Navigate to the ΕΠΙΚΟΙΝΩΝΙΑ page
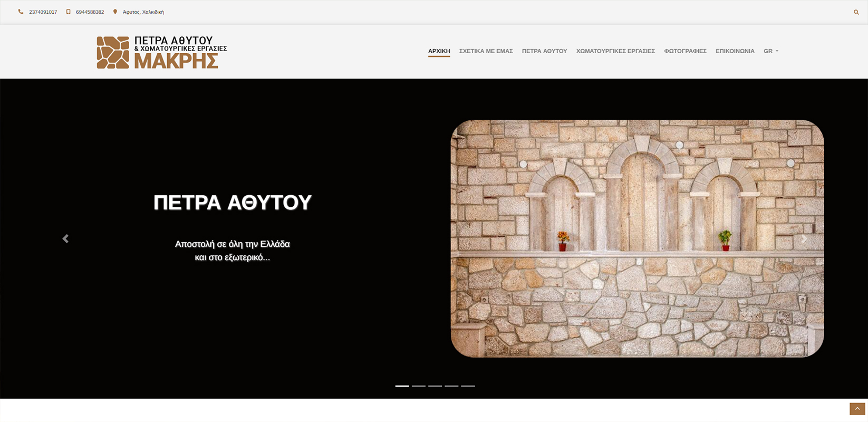 [735, 51]
